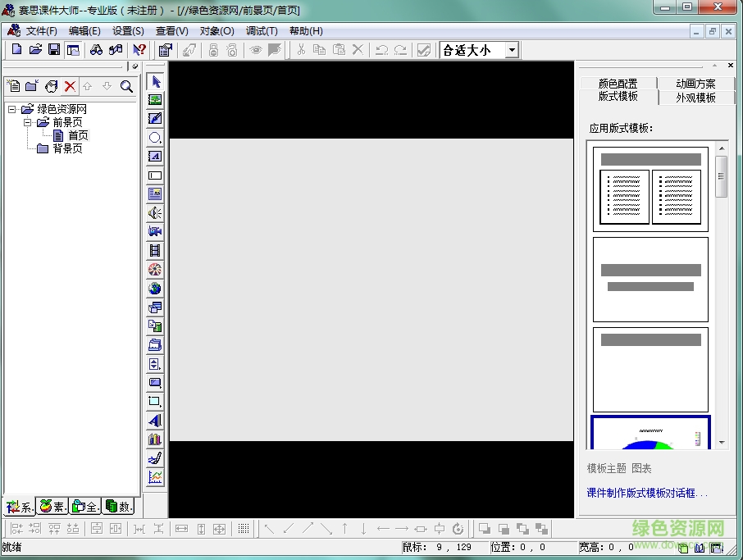
Task: Open the 设置(S) menu
Action: pos(128,31)
